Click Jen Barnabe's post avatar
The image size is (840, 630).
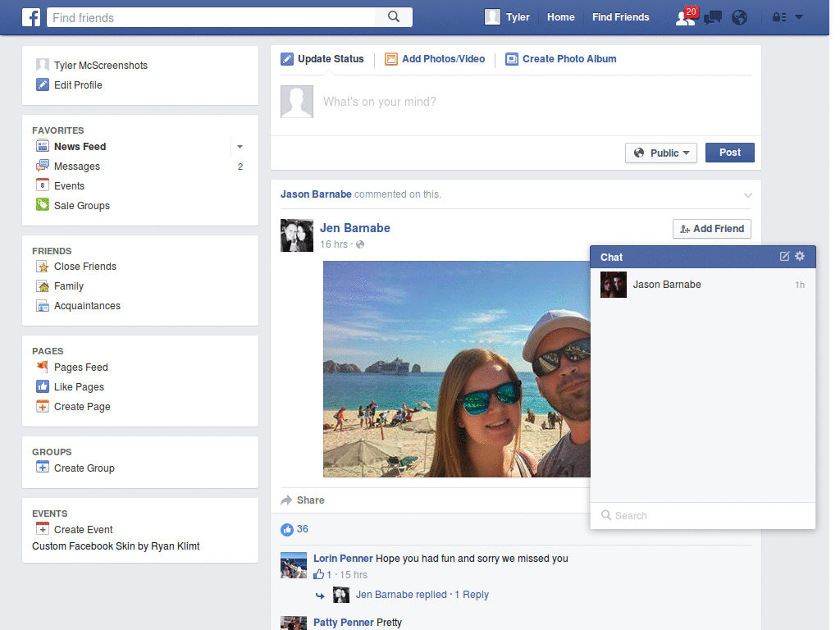(x=297, y=235)
